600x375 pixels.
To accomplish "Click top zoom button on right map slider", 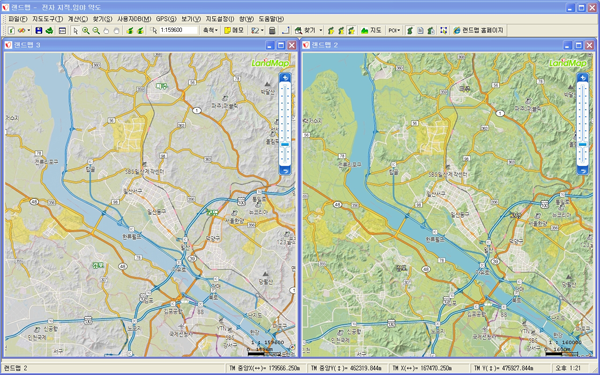I will pyautogui.click(x=582, y=78).
